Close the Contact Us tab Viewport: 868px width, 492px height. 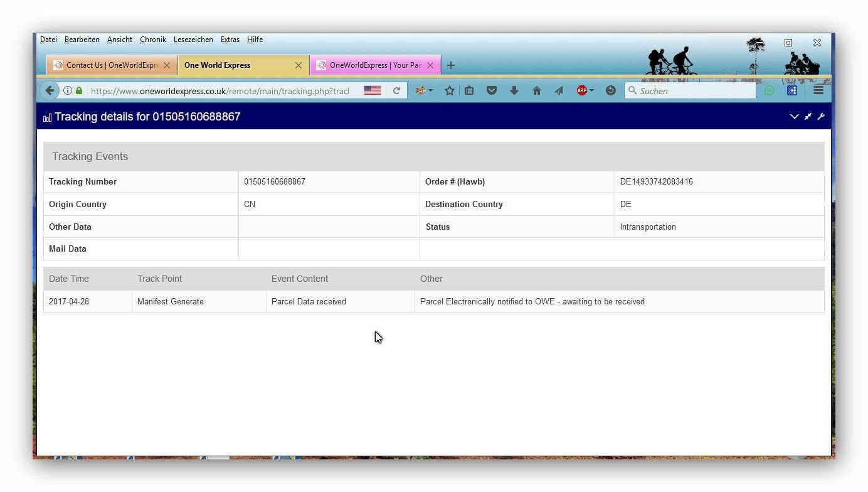coord(167,65)
